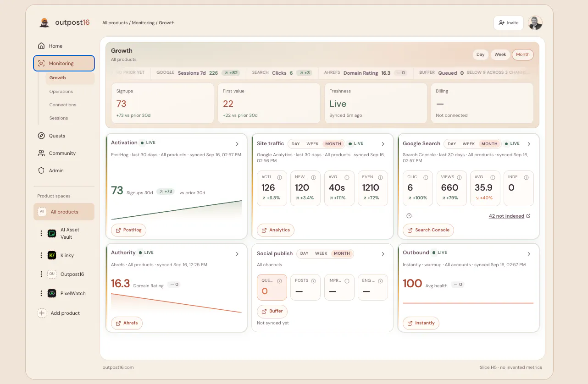Expand the Google Search card chevron
The height and width of the screenshot is (384, 588).
pos(529,144)
